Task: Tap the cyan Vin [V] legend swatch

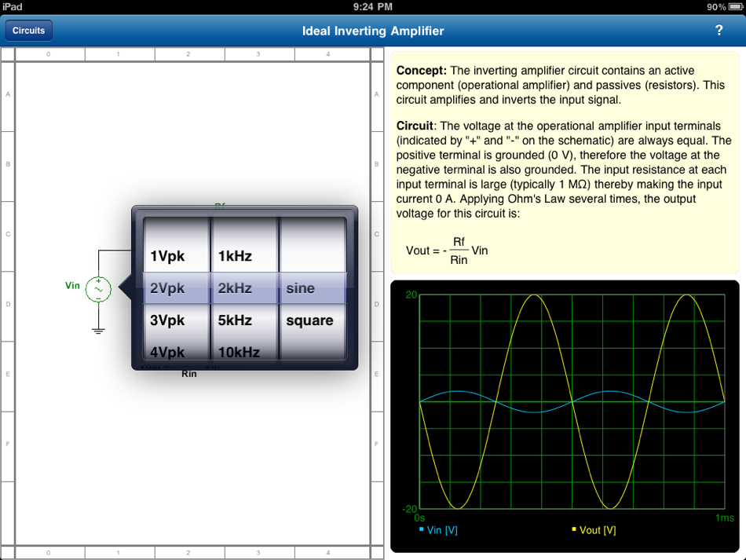Action: [422, 529]
